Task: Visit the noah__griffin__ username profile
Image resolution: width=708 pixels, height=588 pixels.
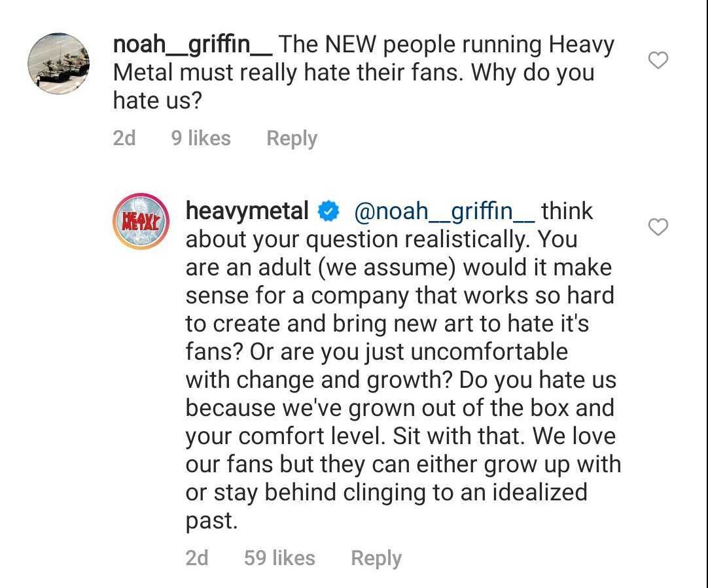Action: 192,45
